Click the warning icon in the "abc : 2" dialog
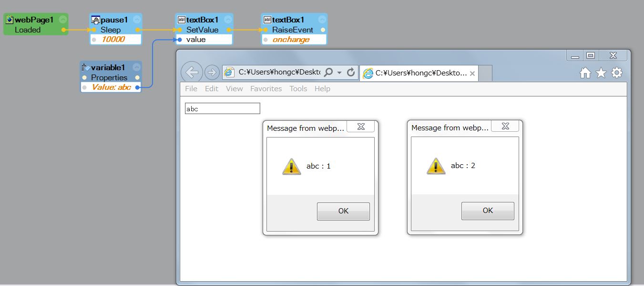Image resolution: width=644 pixels, height=286 pixels. (x=436, y=166)
